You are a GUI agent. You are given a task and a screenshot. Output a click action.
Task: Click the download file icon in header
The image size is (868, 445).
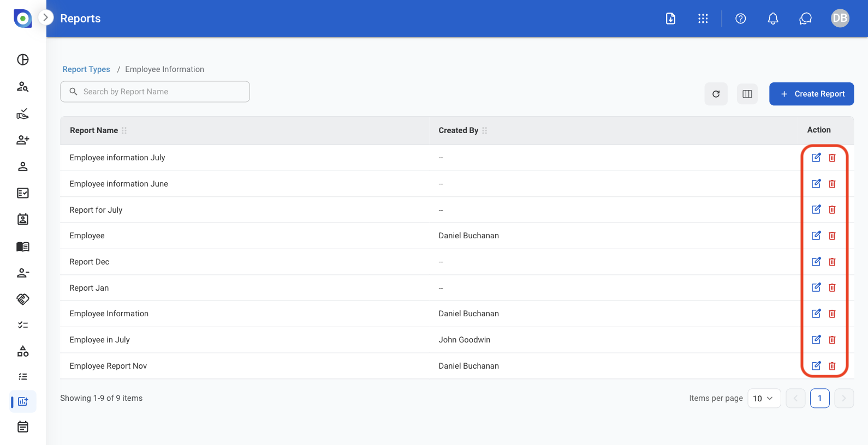click(671, 19)
